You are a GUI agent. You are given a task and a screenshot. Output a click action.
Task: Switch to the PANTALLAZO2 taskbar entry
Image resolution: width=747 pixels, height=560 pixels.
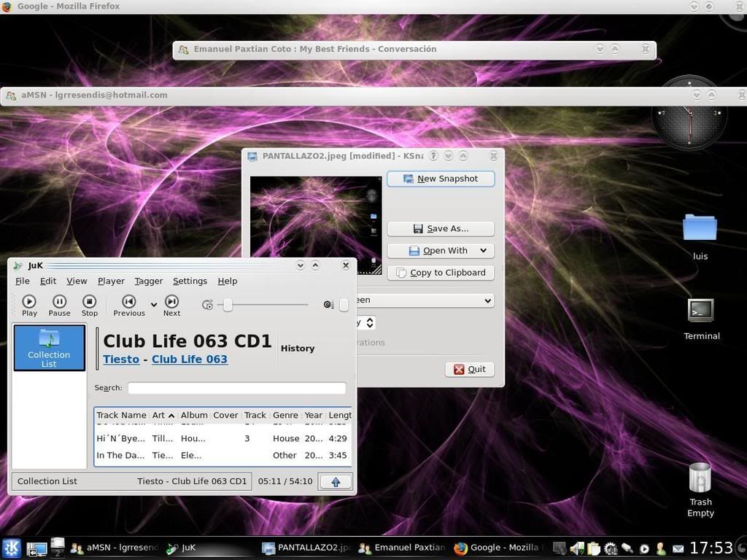[x=307, y=548]
